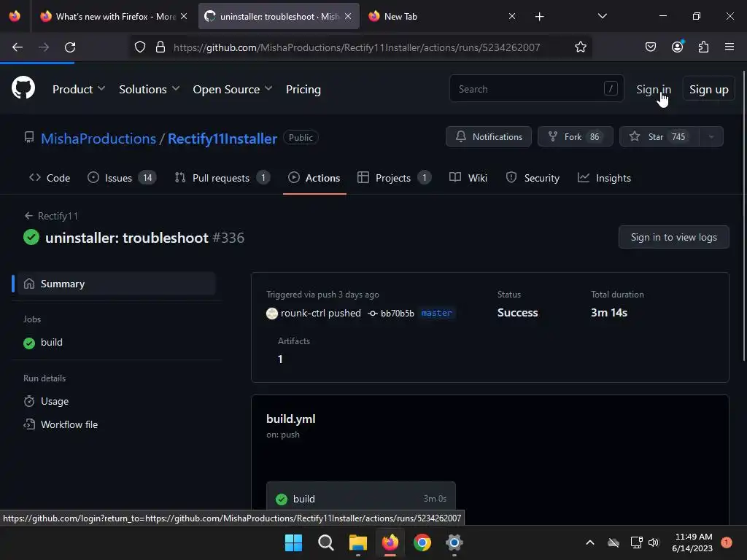Click the Fork button

pyautogui.click(x=575, y=136)
